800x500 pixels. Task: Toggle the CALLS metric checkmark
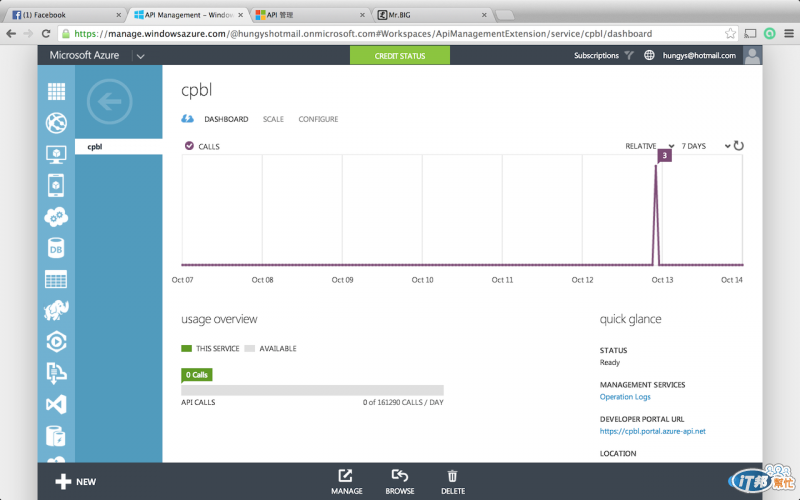pos(189,146)
